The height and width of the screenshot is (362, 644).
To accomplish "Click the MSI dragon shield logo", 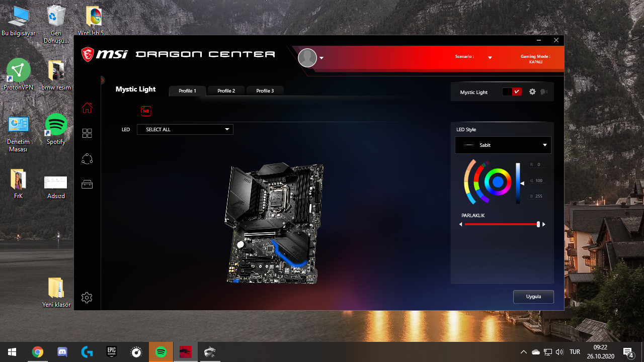I will 88,54.
